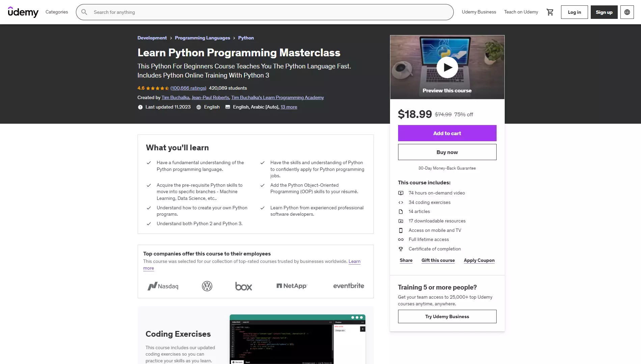641x364 pixels.
Task: Click the 30-Day Money-Back Guarantee text
Action: 447,168
